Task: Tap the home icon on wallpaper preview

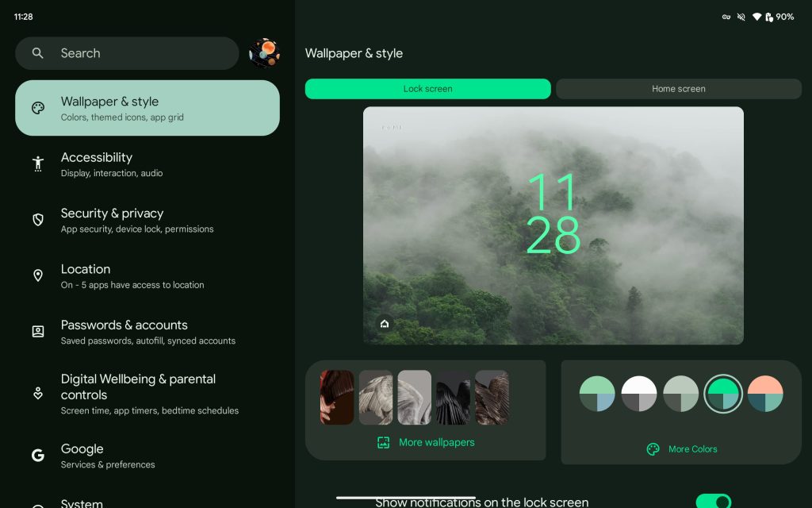Action: (385, 324)
